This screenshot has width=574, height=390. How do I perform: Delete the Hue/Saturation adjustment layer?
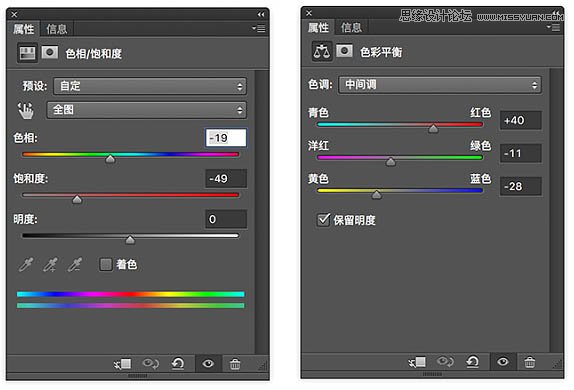[x=235, y=364]
